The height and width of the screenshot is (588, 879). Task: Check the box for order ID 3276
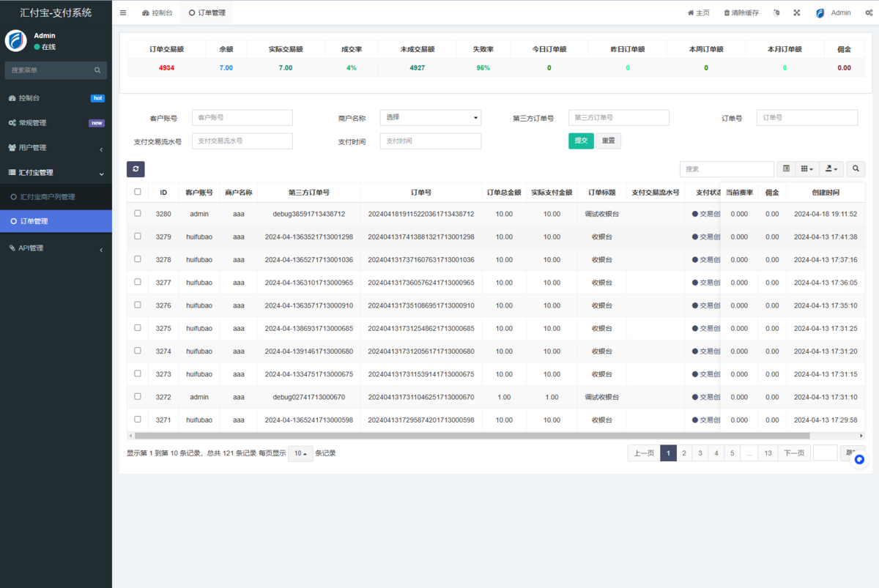[137, 305]
